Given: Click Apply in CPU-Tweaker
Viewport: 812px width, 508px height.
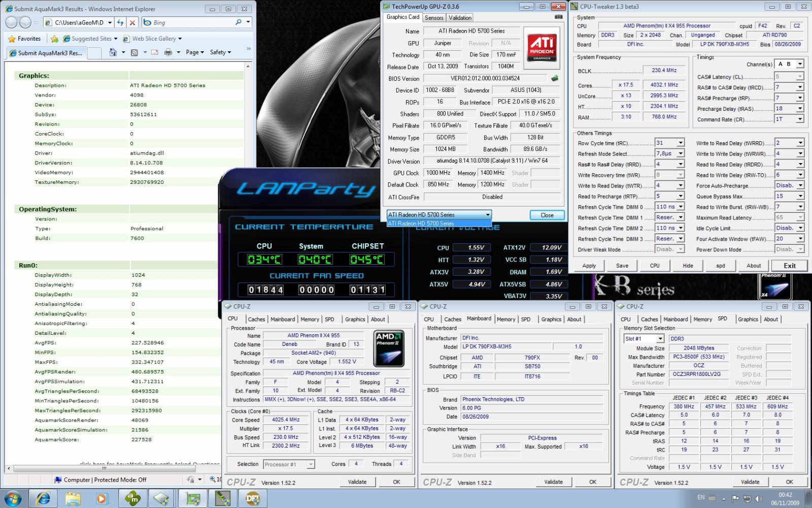Looking at the screenshot, I should coord(589,266).
